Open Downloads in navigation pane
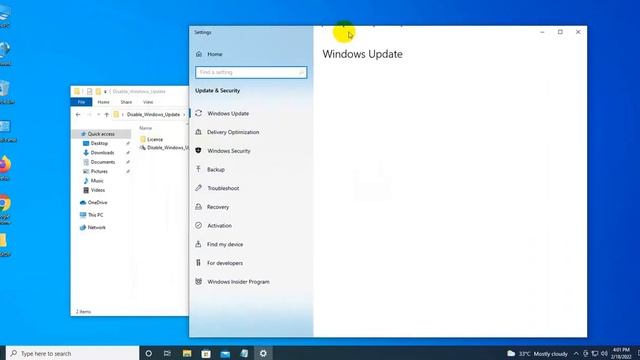 tap(102, 153)
